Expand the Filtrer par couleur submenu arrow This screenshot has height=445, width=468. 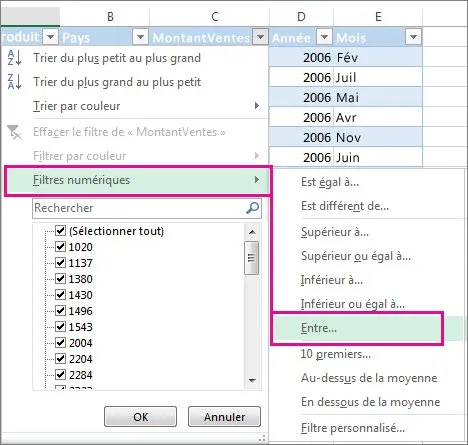pos(257,156)
